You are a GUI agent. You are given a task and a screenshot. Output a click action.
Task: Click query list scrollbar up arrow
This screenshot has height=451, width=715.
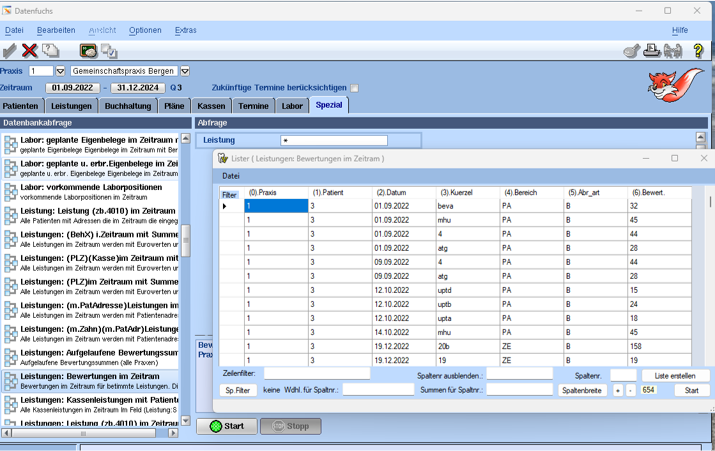point(186,138)
